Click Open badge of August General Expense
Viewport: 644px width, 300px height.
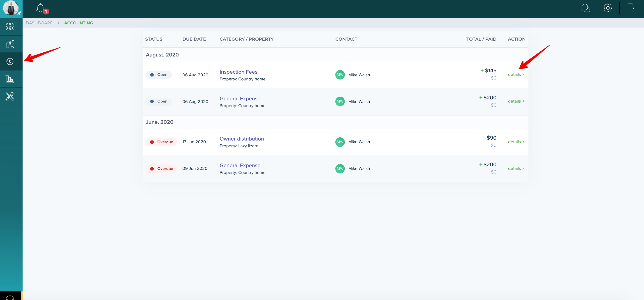158,101
